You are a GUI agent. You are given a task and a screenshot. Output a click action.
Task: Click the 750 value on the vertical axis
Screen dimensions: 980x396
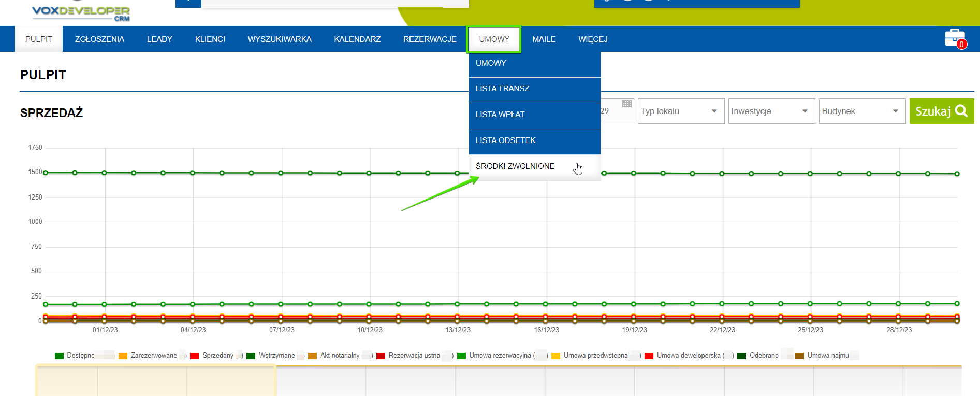click(x=36, y=247)
